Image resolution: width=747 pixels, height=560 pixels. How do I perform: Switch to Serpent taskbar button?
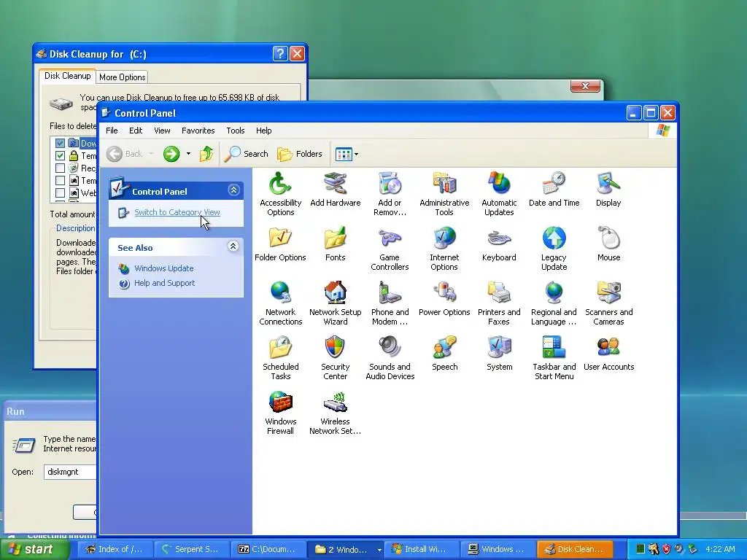click(192, 550)
